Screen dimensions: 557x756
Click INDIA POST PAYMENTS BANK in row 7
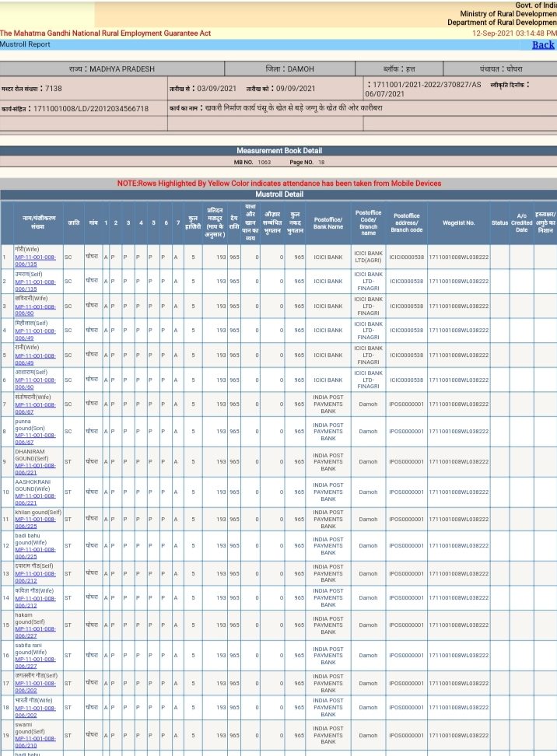point(328,404)
